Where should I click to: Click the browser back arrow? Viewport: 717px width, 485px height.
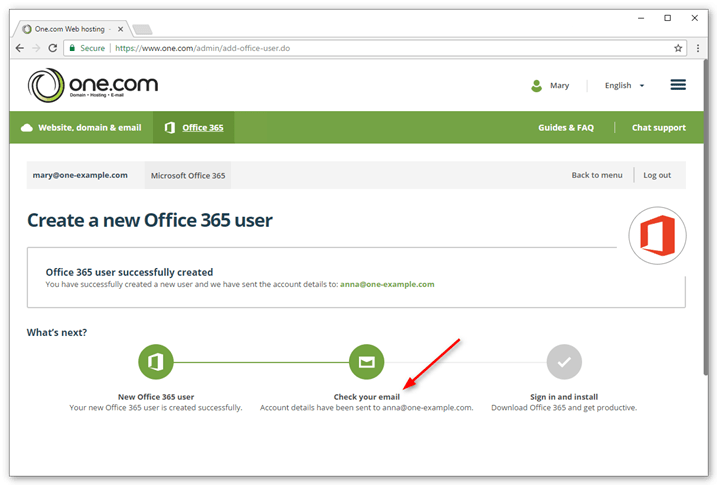click(x=20, y=48)
